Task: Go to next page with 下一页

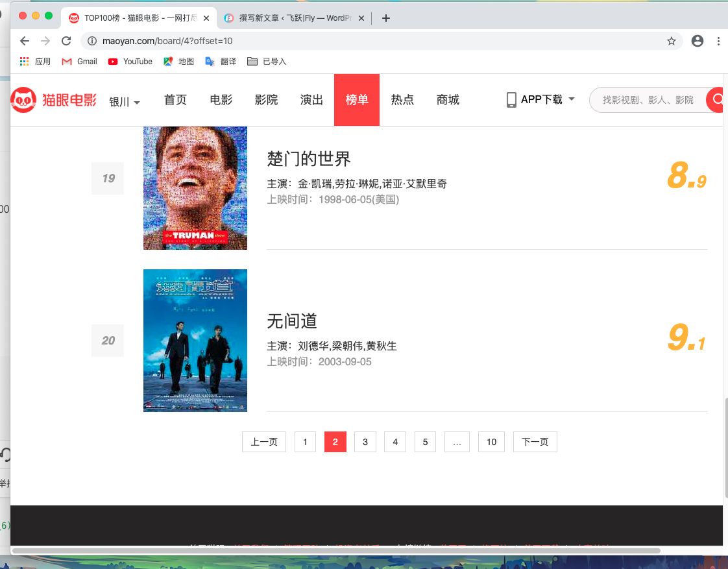Action: pyautogui.click(x=535, y=442)
